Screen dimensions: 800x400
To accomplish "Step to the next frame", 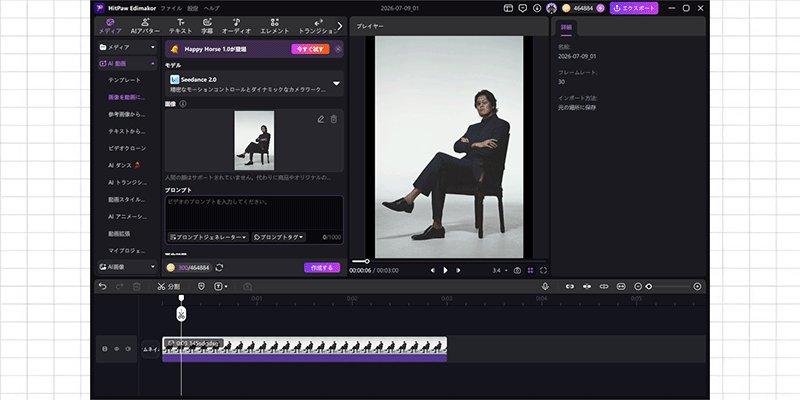I will click(x=458, y=270).
